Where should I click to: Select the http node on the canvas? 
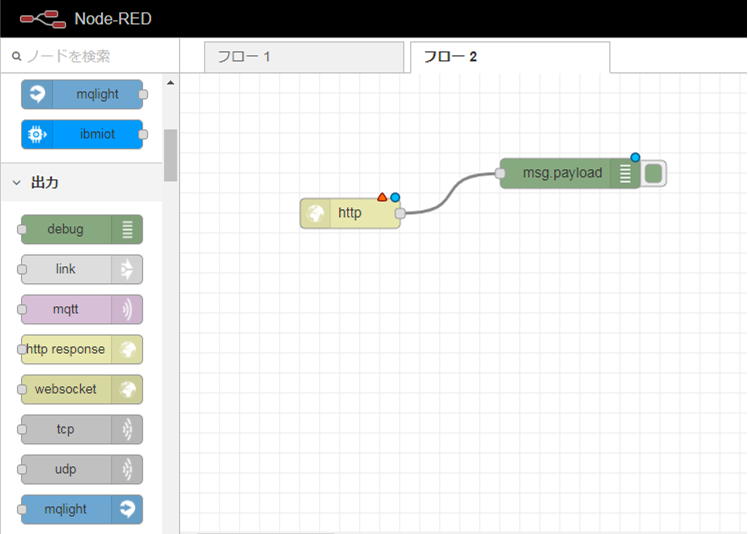pos(350,213)
